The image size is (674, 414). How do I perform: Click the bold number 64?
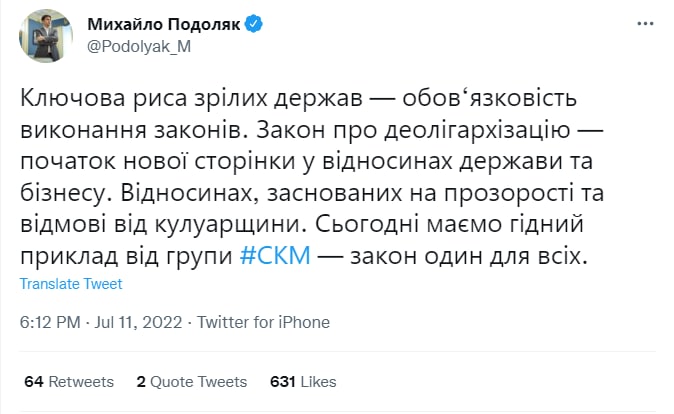click(32, 382)
